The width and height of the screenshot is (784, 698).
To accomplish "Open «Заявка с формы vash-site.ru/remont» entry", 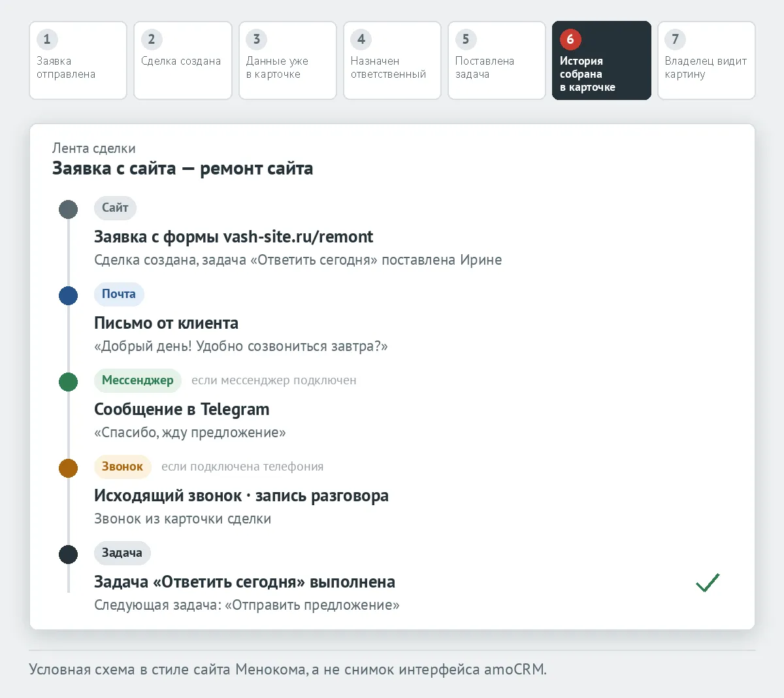I will [x=233, y=237].
